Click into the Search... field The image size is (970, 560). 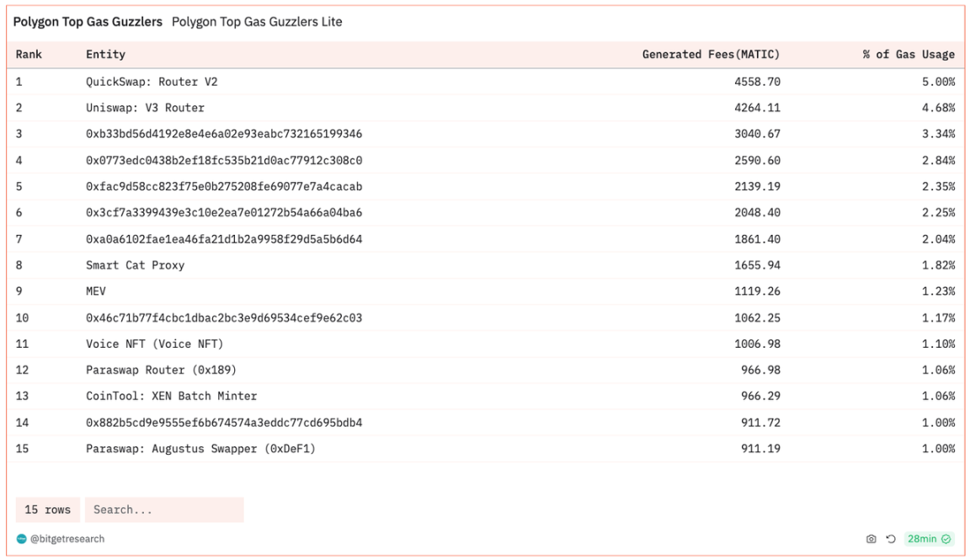pyautogui.click(x=164, y=509)
